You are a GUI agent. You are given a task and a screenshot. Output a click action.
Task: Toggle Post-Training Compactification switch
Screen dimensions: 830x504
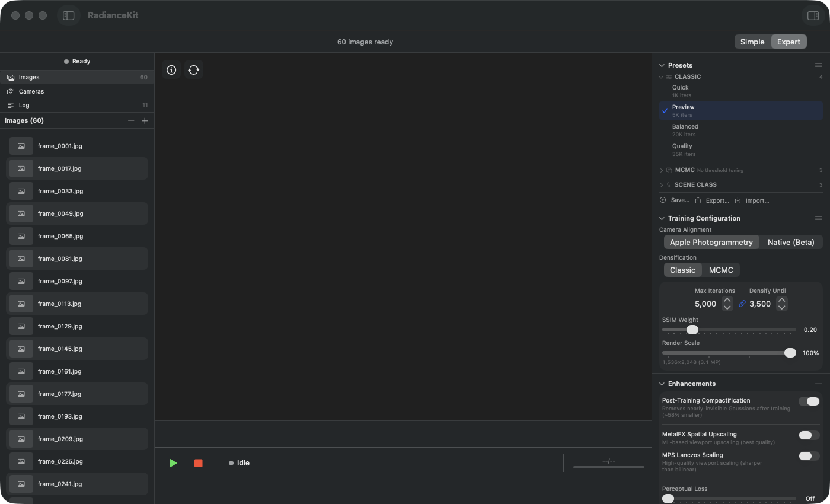[x=809, y=401]
